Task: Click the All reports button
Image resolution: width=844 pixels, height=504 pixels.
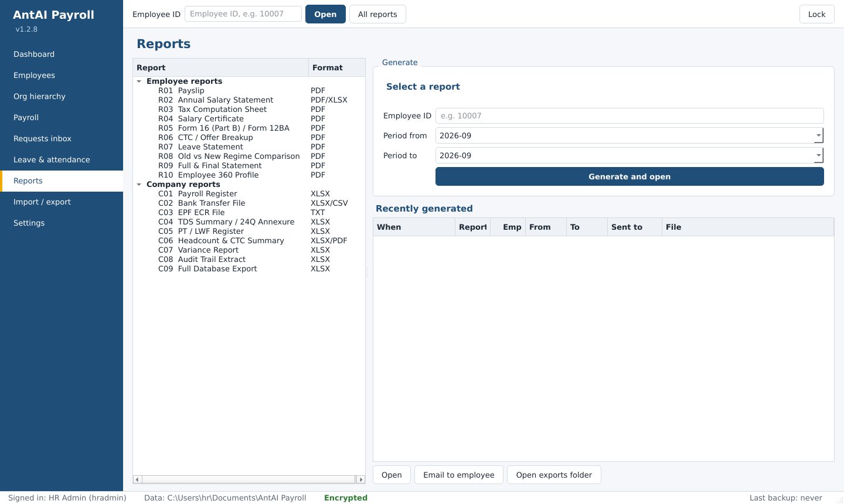Action: pyautogui.click(x=377, y=14)
